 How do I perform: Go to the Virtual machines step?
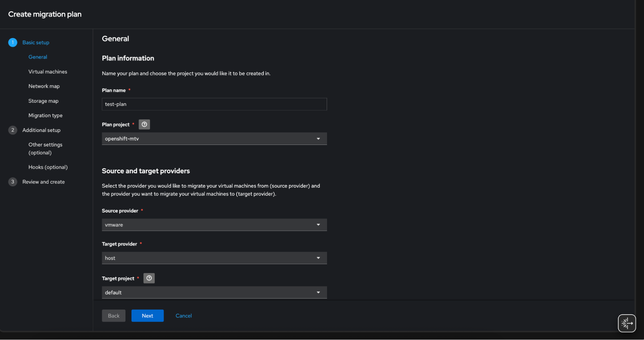click(48, 72)
